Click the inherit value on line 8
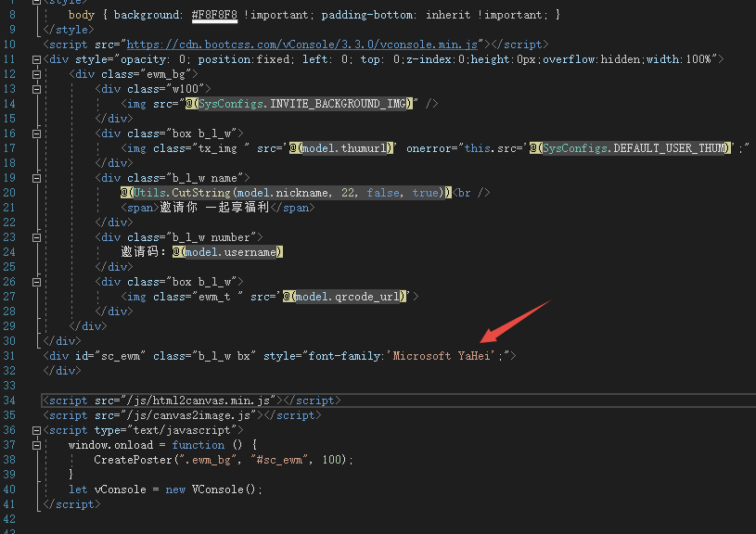The height and width of the screenshot is (534, 756). (x=448, y=15)
